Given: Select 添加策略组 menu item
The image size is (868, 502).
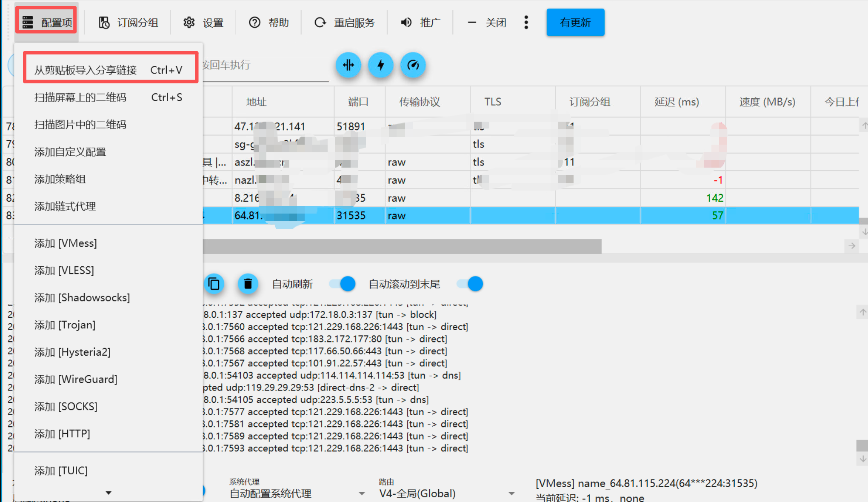Looking at the screenshot, I should pyautogui.click(x=108, y=179).
